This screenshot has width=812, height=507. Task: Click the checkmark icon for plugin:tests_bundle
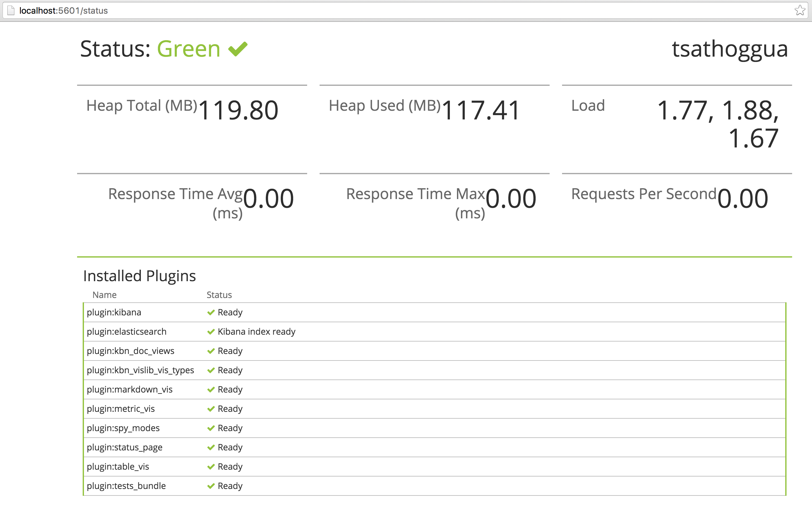[211, 486]
